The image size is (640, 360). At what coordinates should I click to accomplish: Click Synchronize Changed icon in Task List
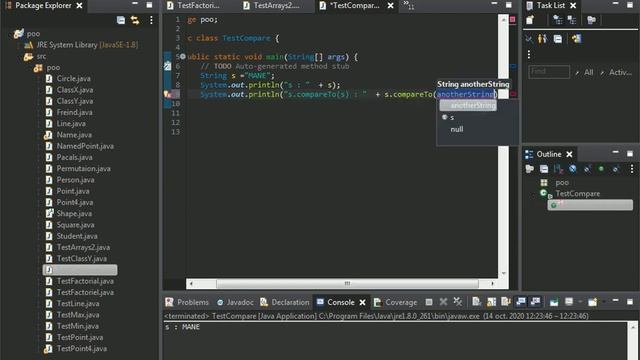tap(576, 39)
